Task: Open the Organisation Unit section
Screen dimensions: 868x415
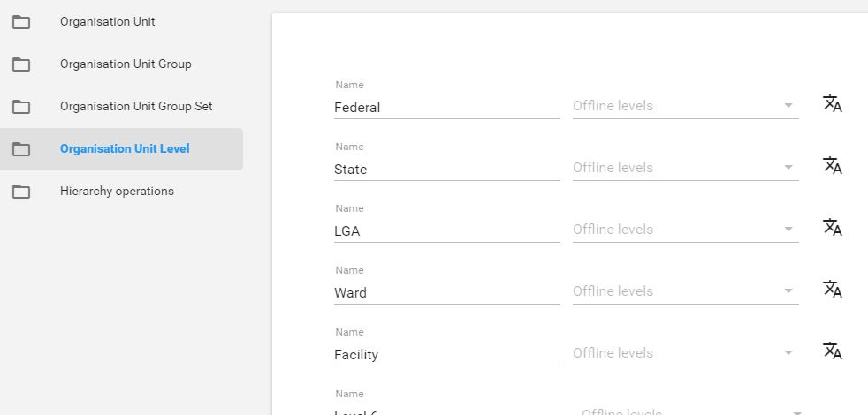Action: click(x=107, y=21)
